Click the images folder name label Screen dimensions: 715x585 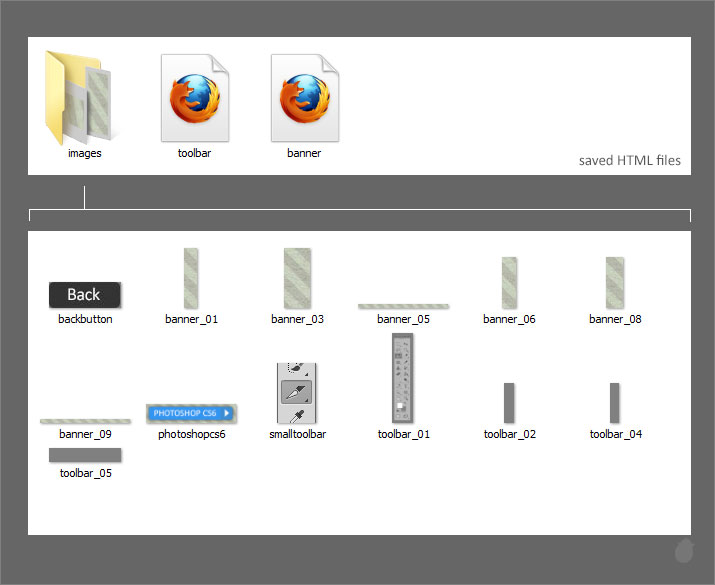85,154
